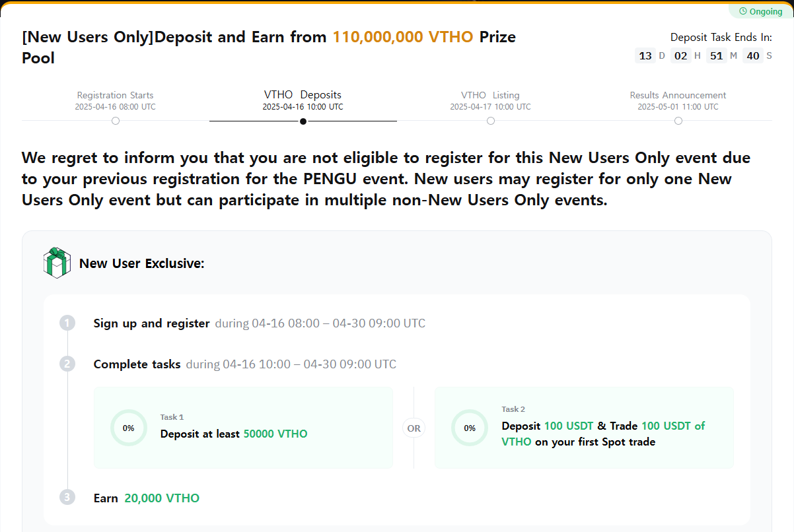Screen dimensions: 794x532
Task: Click the Task 1 small label
Action: [x=172, y=417]
